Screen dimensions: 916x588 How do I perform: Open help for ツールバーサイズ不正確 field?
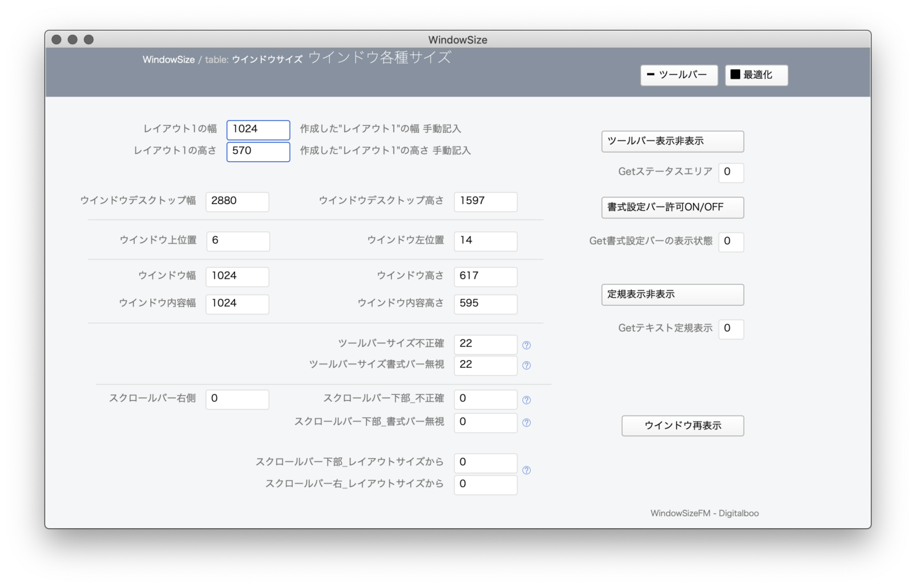527,345
